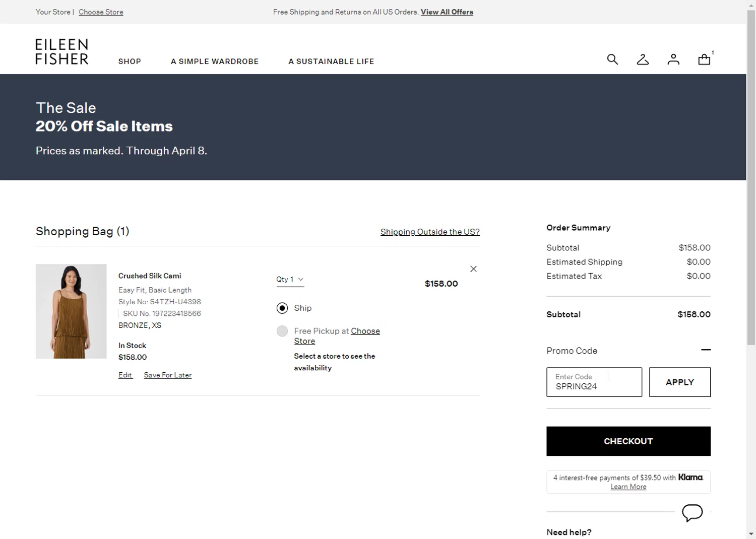756x539 pixels.
Task: Collapse the Promo Code section
Action: point(706,350)
